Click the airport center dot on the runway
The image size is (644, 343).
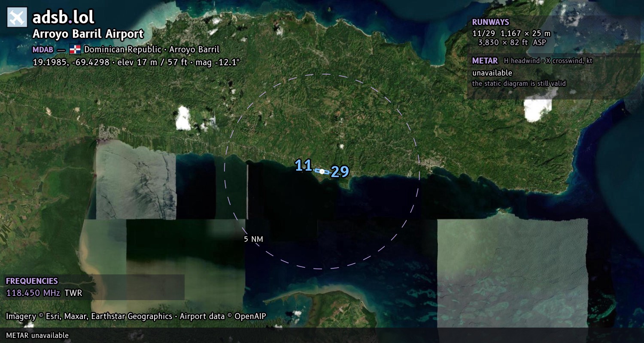(x=322, y=171)
